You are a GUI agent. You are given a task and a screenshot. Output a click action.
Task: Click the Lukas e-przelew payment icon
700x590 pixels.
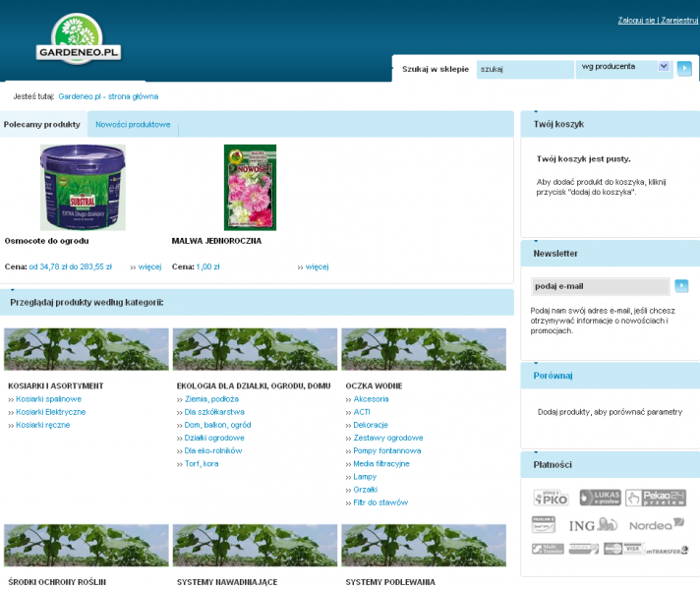[x=598, y=498]
